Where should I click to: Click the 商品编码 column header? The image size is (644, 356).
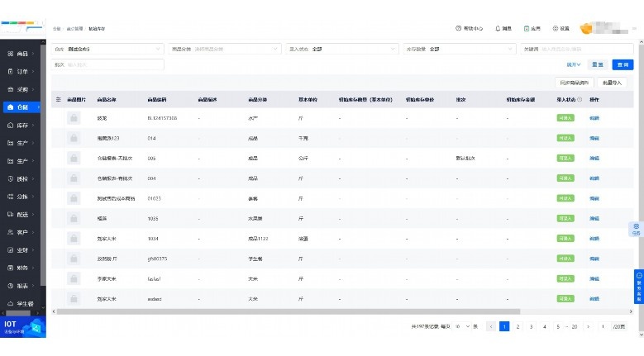click(x=157, y=100)
